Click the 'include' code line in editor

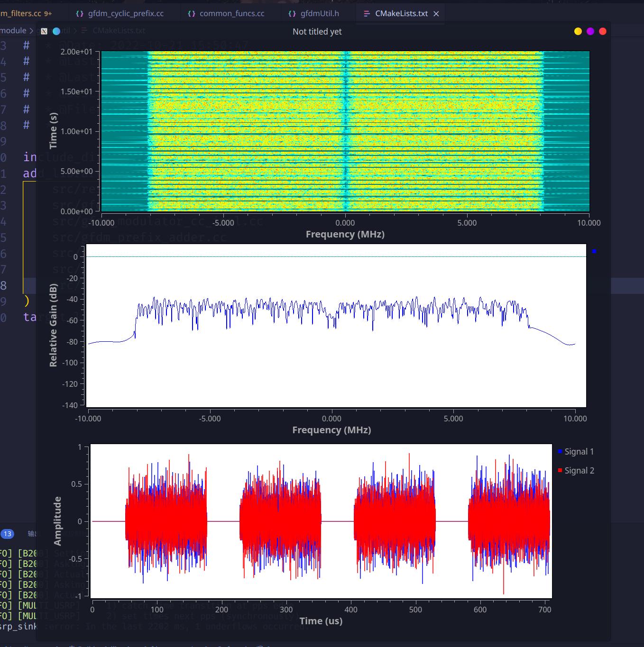pyautogui.click(x=29, y=157)
